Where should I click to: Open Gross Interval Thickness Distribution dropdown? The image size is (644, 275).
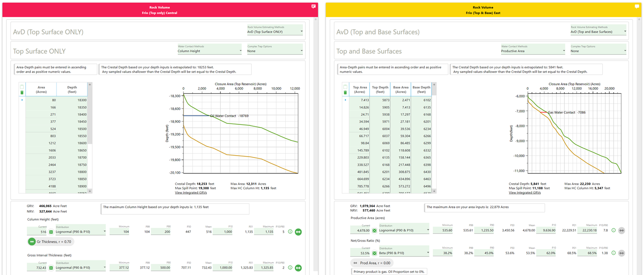pyautogui.click(x=80, y=266)
